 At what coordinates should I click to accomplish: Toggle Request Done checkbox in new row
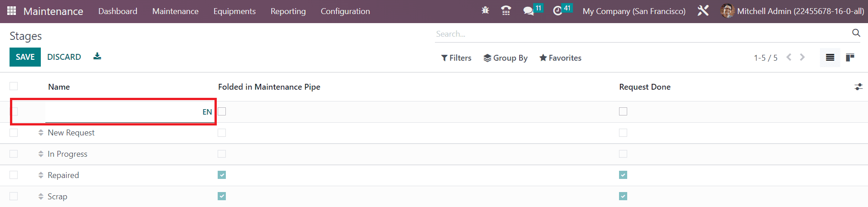click(623, 111)
